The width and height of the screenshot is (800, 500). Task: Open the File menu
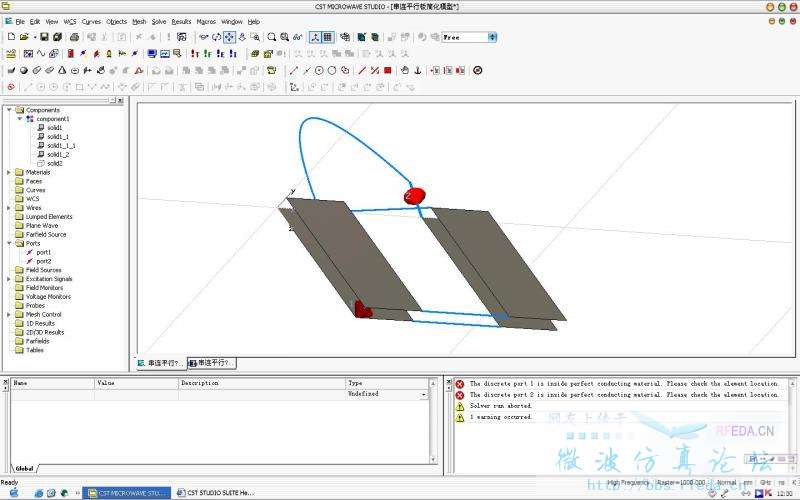click(x=20, y=21)
